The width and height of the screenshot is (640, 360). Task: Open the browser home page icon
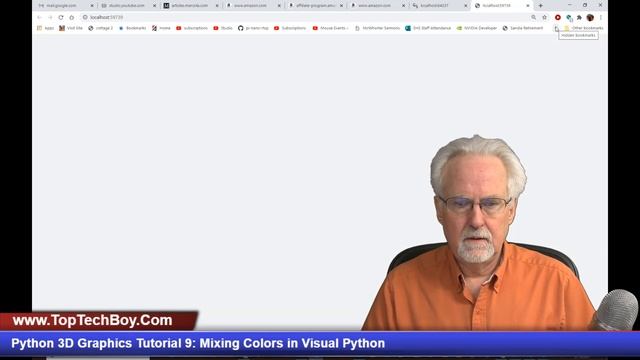pos(72,18)
